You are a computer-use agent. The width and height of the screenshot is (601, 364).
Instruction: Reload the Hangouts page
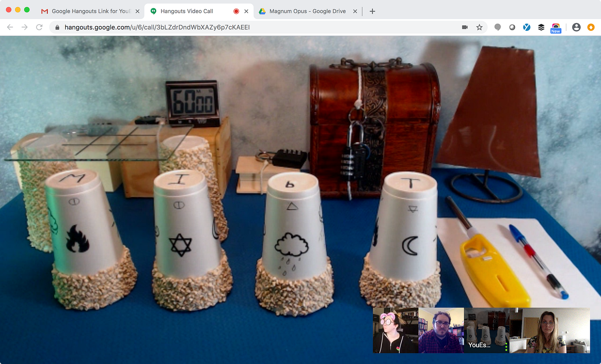39,27
